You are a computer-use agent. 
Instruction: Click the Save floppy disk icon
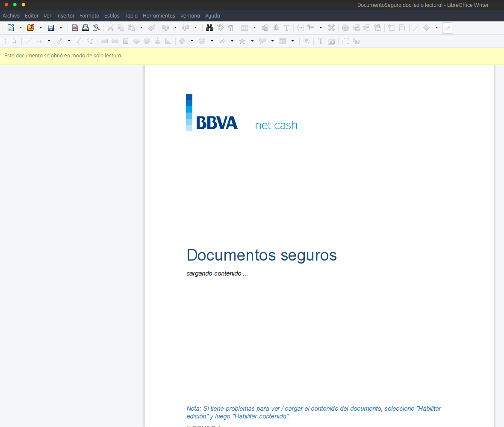tap(51, 28)
